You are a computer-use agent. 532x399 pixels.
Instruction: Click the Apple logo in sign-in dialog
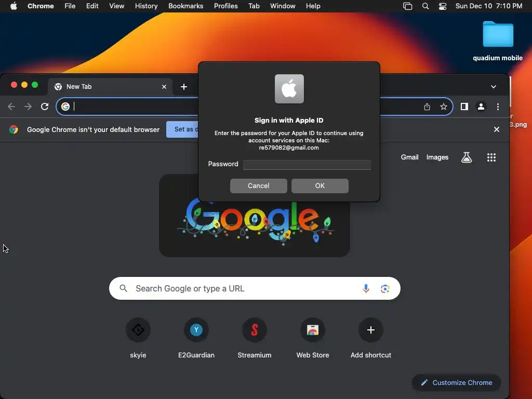click(x=289, y=89)
